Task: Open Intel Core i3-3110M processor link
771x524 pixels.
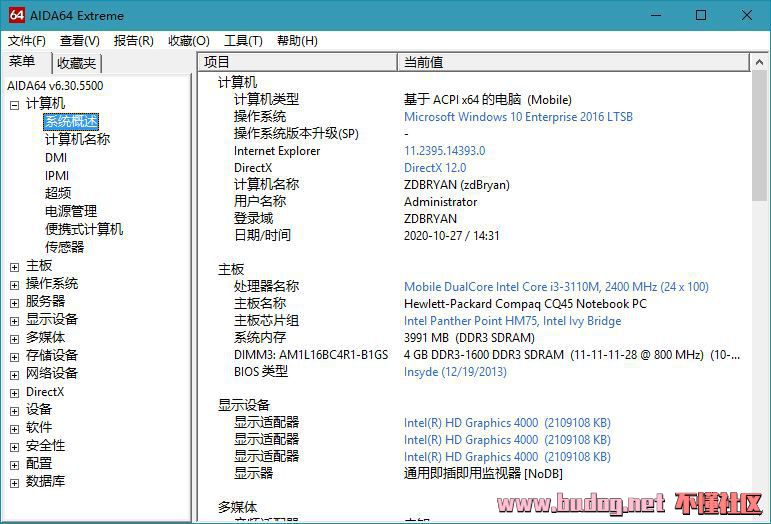Action: (x=556, y=287)
